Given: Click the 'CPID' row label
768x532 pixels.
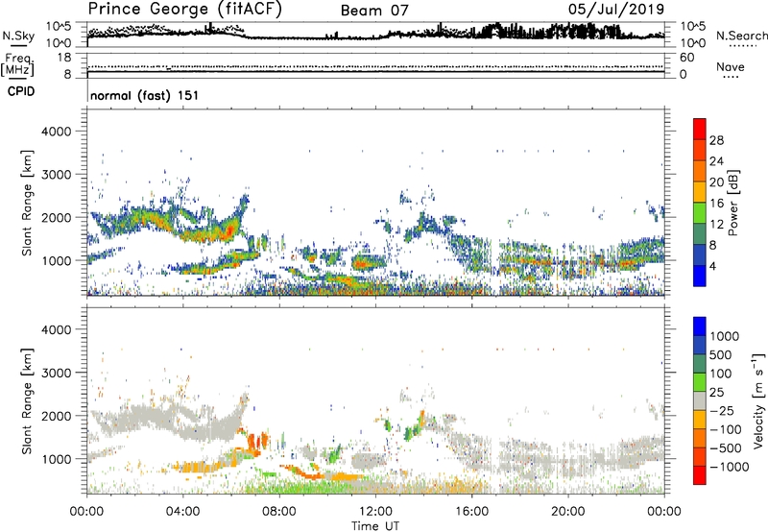Looking at the screenshot, I should 21,92.
